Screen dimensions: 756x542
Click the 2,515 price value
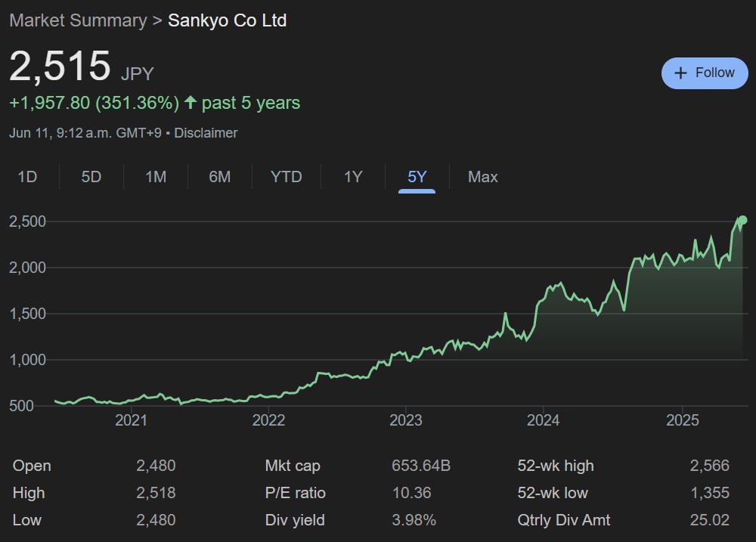(x=60, y=66)
